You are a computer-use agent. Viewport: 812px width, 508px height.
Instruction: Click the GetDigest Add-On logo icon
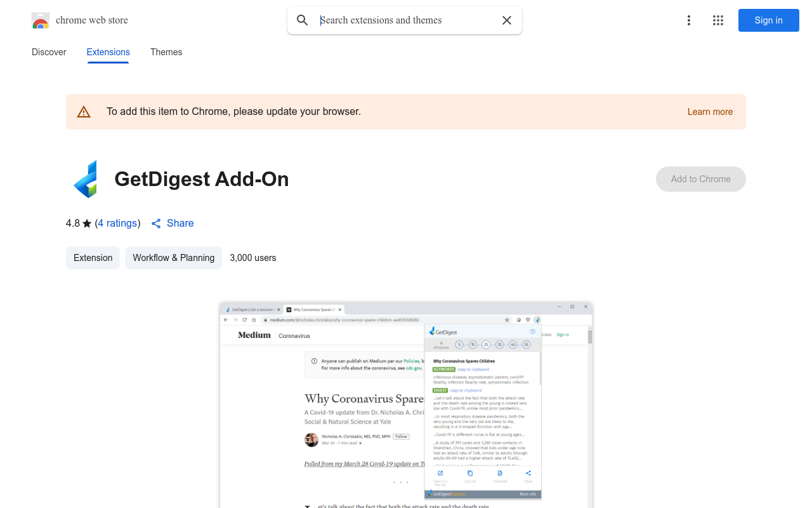[x=86, y=179]
